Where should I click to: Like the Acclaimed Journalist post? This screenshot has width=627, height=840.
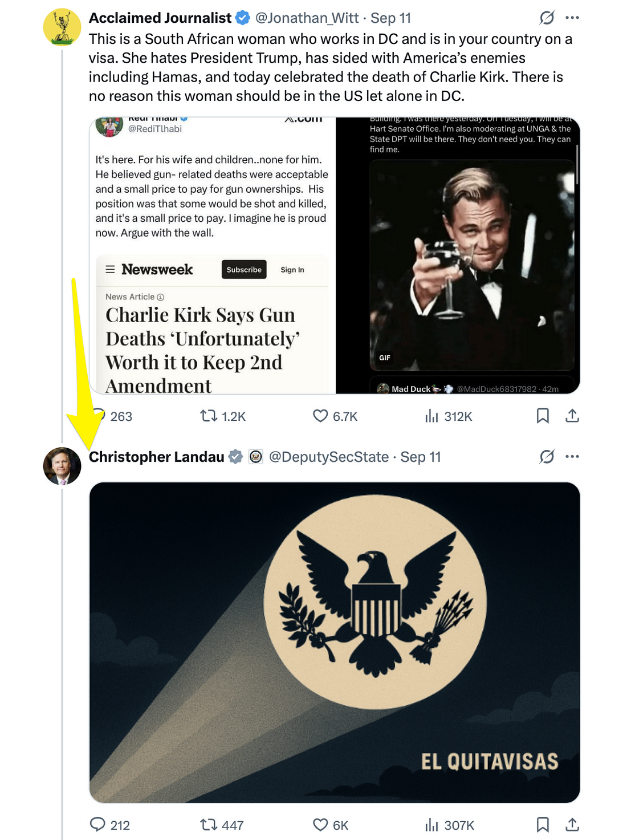tap(321, 416)
